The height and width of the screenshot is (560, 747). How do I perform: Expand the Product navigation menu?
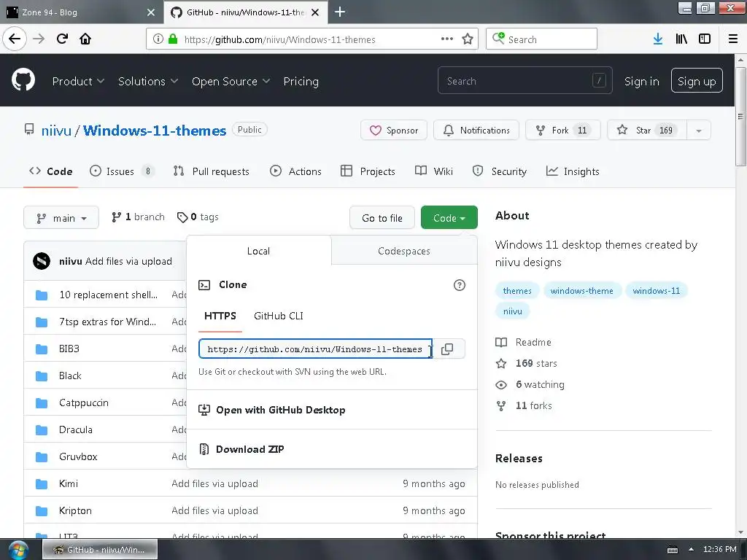coord(78,82)
